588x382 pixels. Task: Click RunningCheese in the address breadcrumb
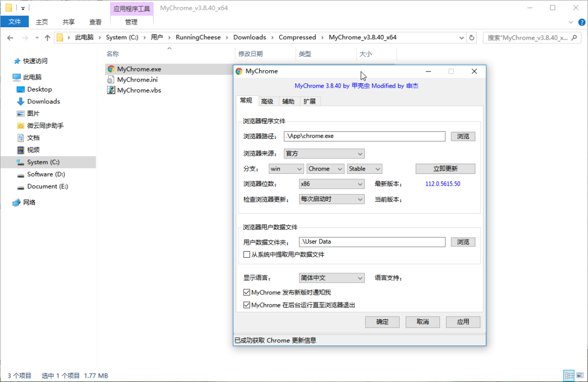click(x=198, y=38)
